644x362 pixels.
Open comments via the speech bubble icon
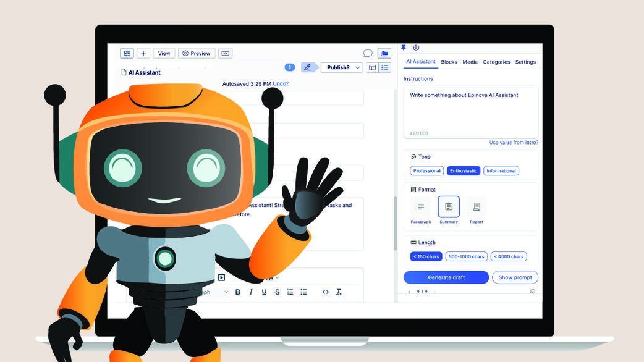pos(368,53)
